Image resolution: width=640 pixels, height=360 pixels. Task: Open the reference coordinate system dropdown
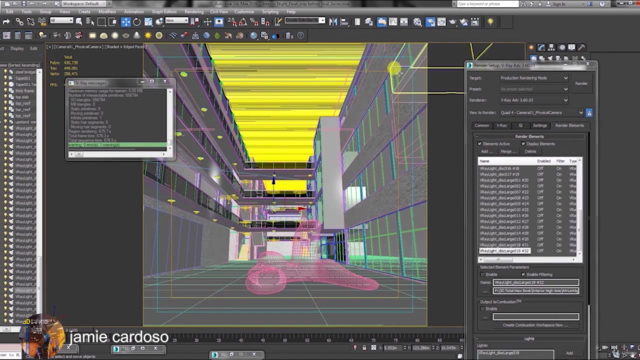tap(176, 20)
